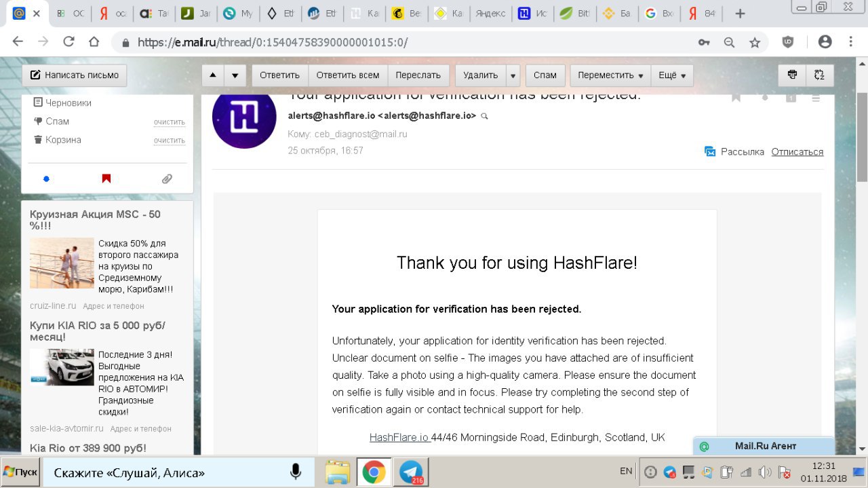This screenshot has height=488, width=868.
Task: Click Алиса microphone icon in taskbar
Action: (296, 472)
